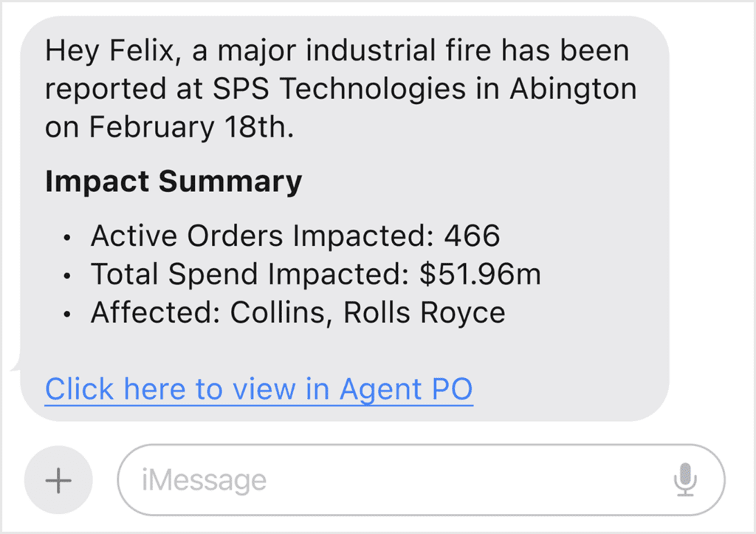
Task: Click the $51.96m spend amount
Action: coord(480,274)
